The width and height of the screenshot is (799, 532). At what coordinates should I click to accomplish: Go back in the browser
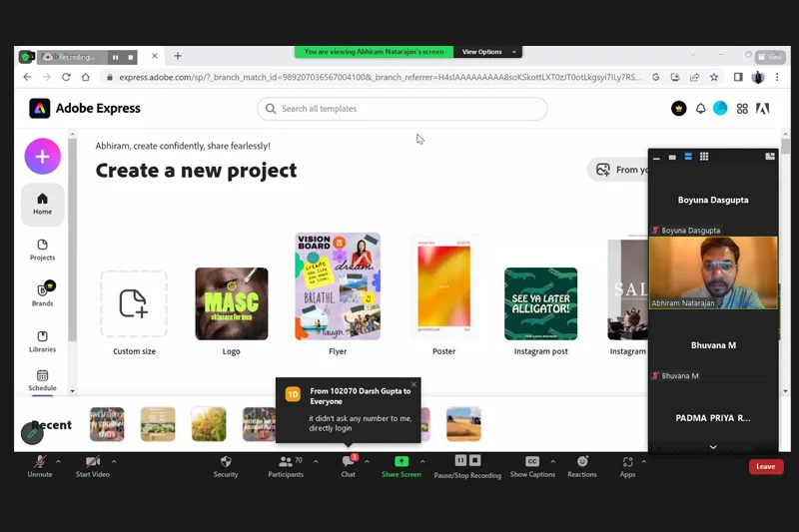click(28, 77)
